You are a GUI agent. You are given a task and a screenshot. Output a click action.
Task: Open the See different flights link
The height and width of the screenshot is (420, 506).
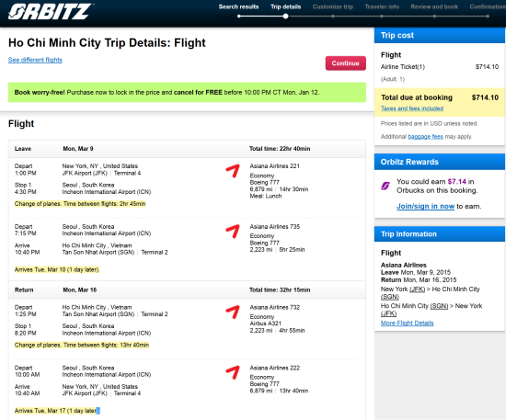click(x=35, y=60)
